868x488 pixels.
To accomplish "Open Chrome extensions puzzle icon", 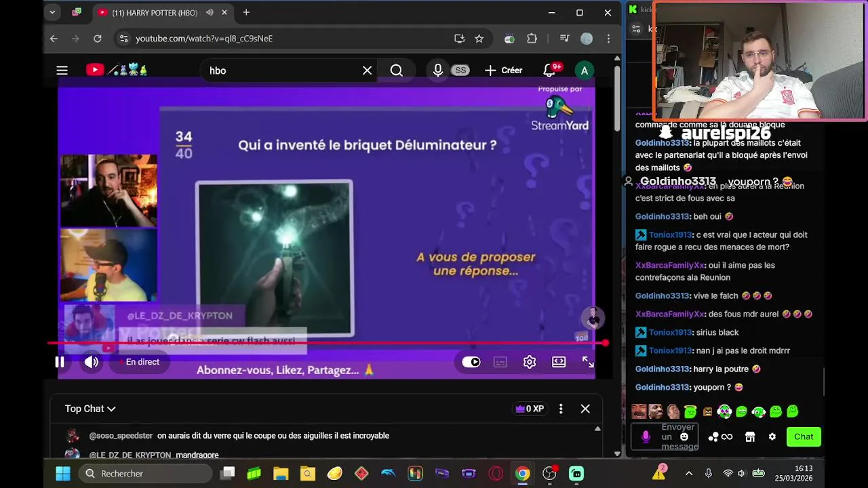I will (x=532, y=39).
